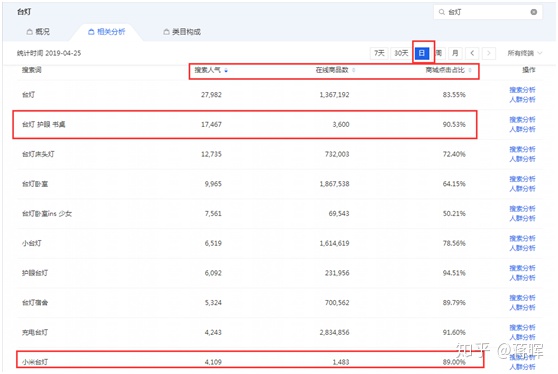Open 搜索分析 for 台灯宿舍 row
This screenshot has height=374, width=558.
pyautogui.click(x=522, y=298)
